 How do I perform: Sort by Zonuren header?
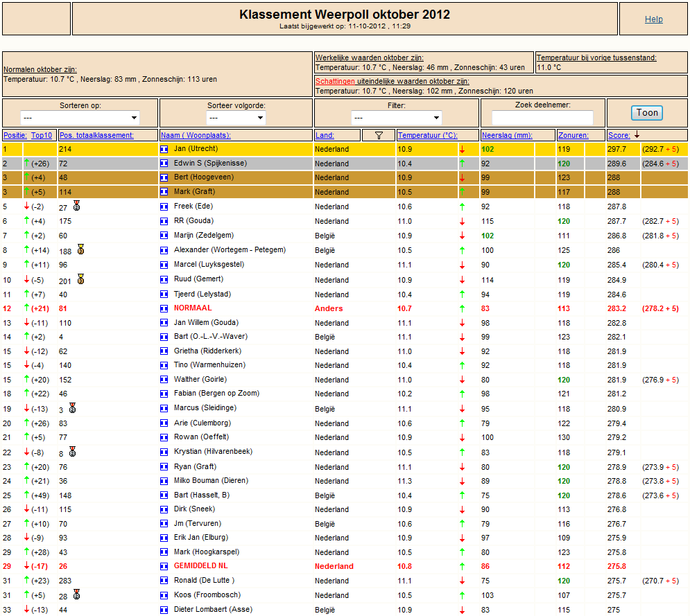click(573, 135)
